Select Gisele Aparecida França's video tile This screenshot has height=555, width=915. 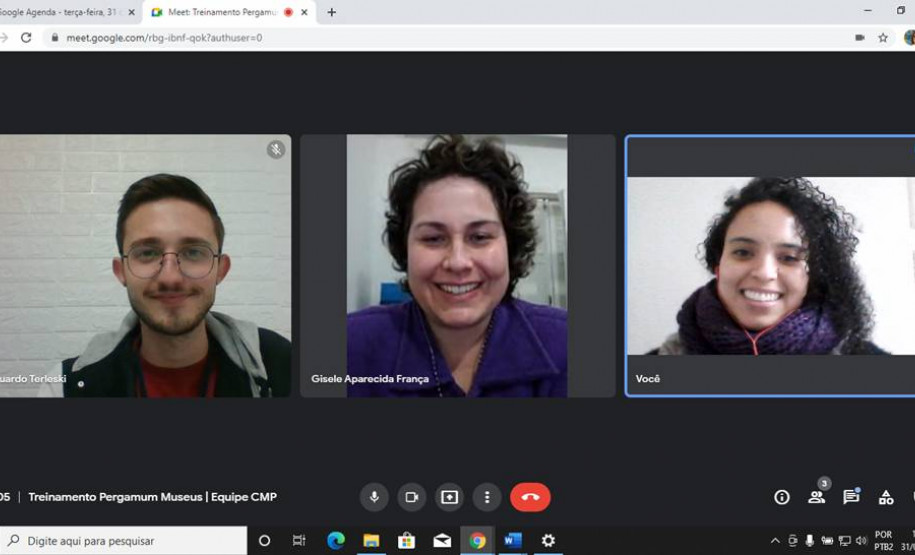(458, 266)
